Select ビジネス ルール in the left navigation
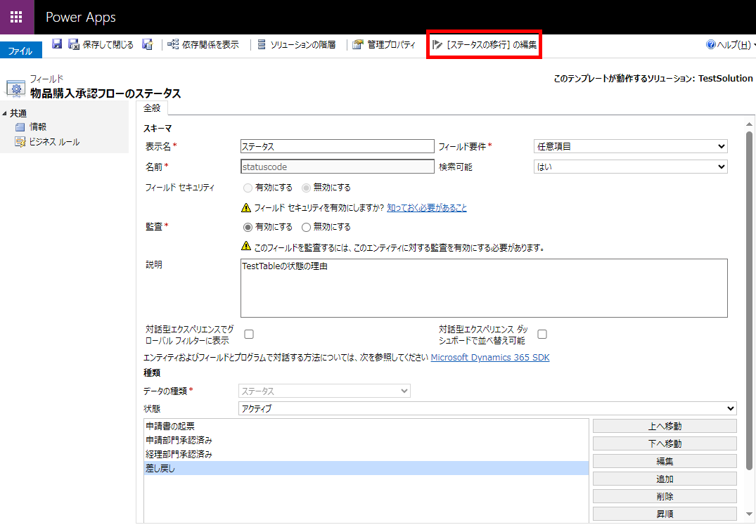 click(54, 142)
